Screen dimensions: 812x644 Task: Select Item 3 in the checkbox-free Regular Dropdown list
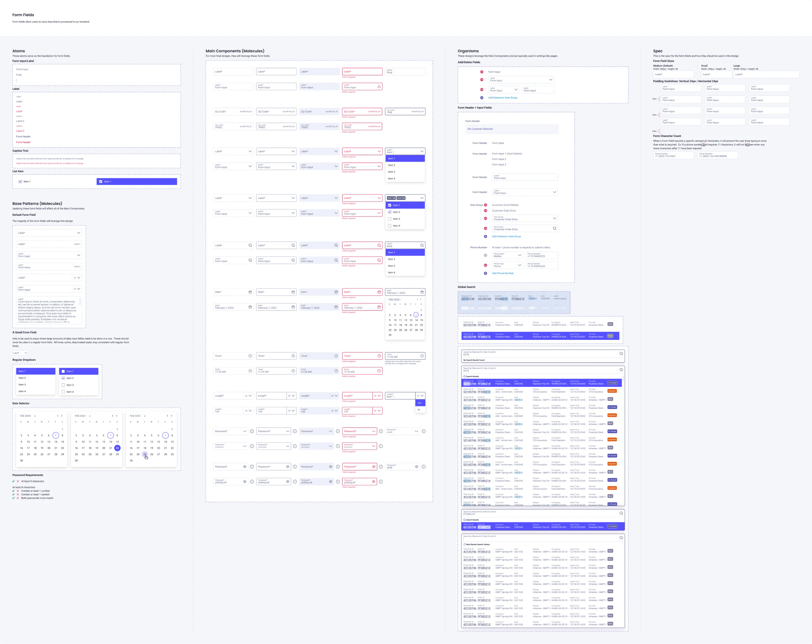[x=36, y=385]
